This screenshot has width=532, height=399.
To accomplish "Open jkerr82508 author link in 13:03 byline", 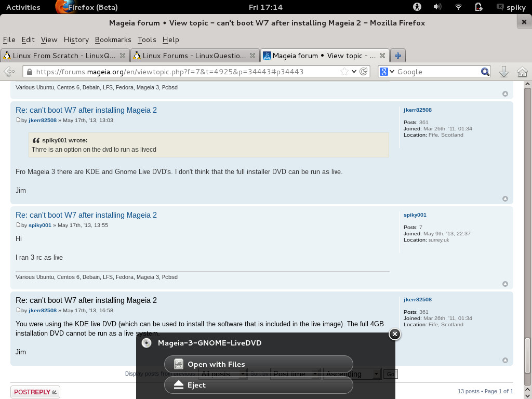I will [43, 120].
